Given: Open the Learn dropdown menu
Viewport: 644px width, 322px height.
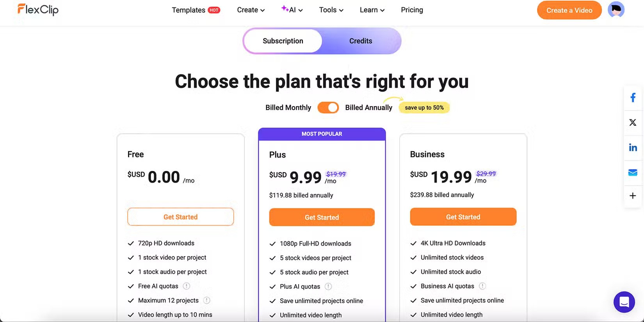Looking at the screenshot, I should [372, 10].
